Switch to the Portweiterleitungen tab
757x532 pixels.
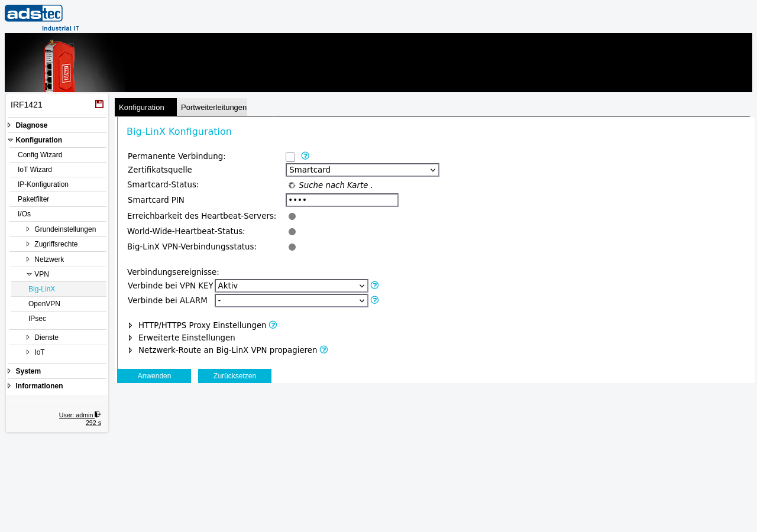tap(213, 107)
